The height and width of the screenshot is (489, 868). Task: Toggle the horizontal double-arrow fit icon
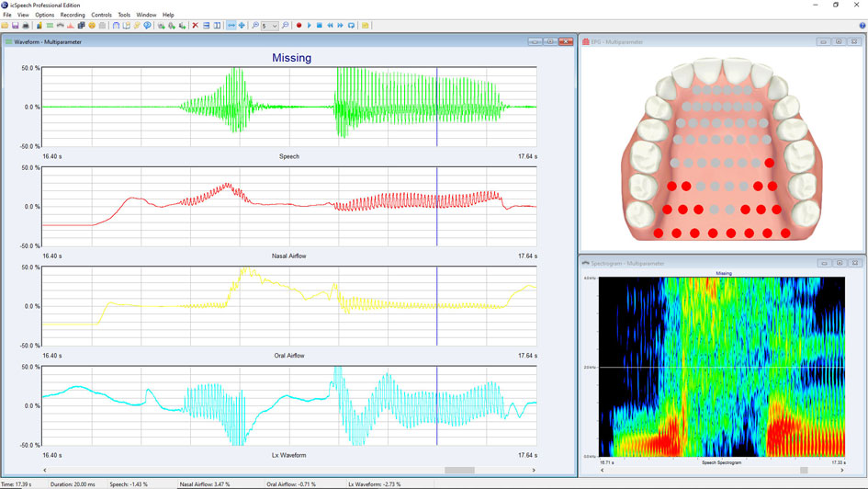(231, 26)
